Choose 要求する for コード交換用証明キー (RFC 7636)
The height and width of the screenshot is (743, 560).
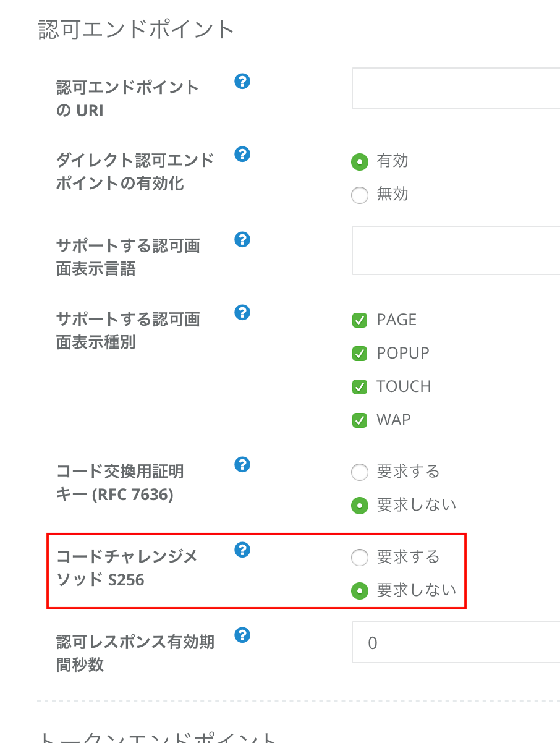pos(360,473)
